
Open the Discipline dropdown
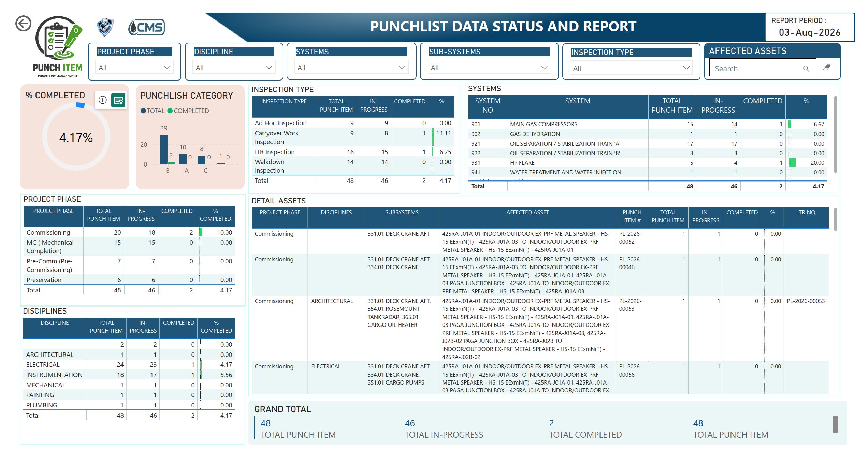pos(234,68)
